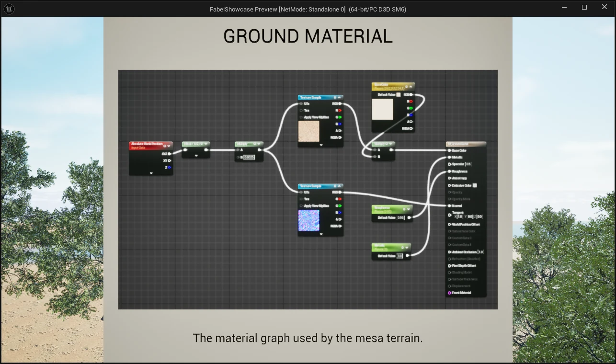
Task: Click the Ambient Occlusion value field
Action: 480,252
